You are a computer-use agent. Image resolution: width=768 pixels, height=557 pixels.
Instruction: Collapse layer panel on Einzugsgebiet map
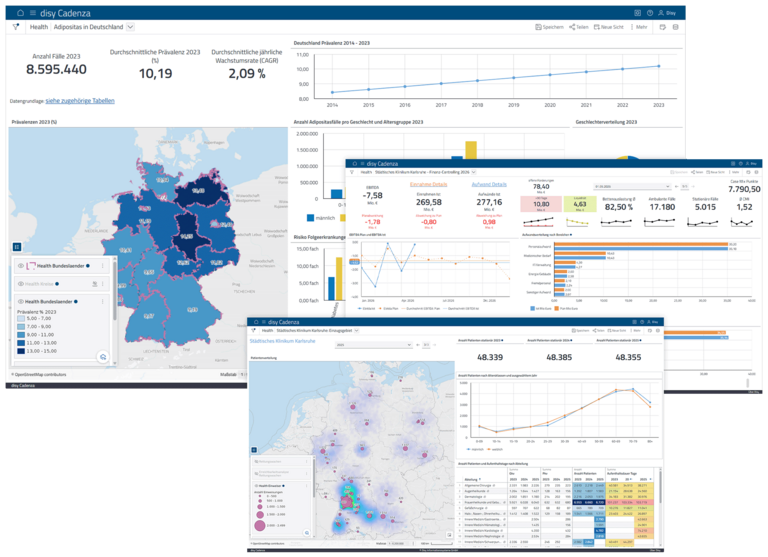254,450
